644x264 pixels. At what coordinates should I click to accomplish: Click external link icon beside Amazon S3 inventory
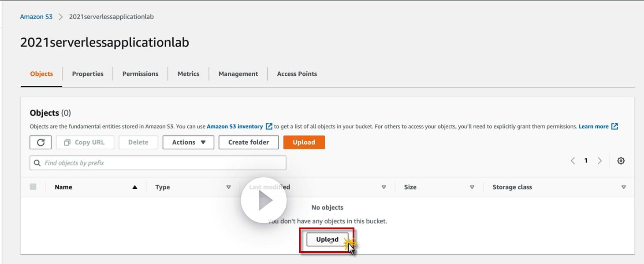(269, 126)
